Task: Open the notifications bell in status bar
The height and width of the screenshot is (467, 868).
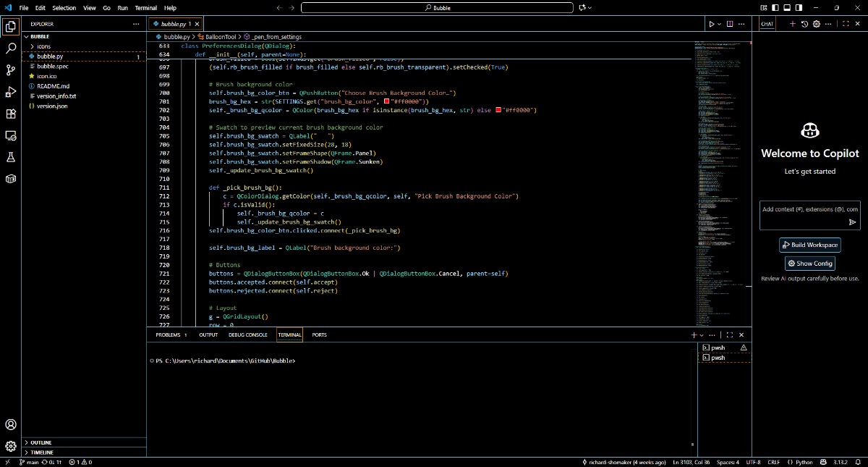Action: (x=859, y=462)
